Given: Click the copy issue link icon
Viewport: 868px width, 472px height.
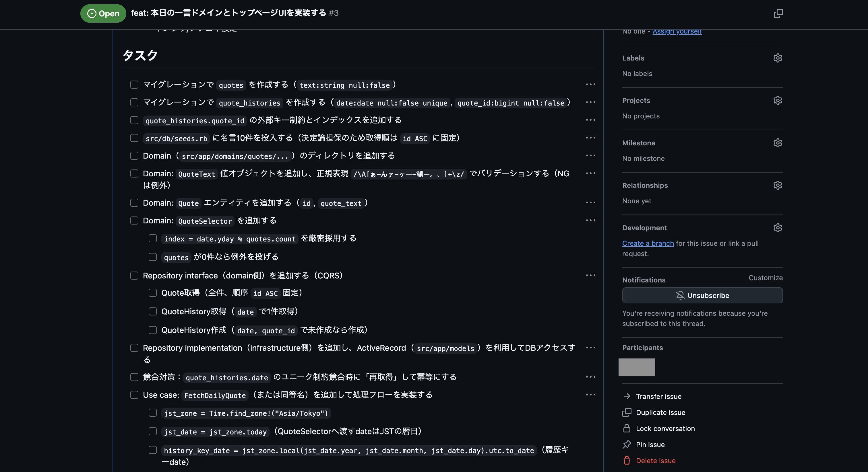Looking at the screenshot, I should 778,13.
